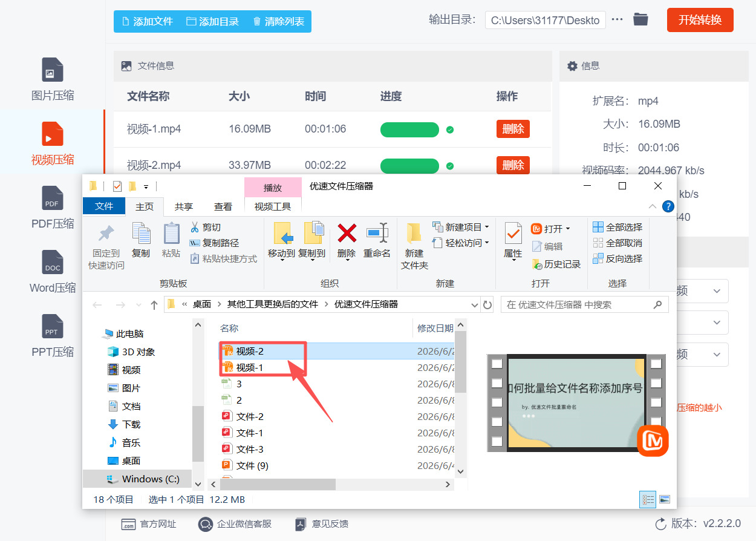Image resolution: width=756 pixels, height=541 pixels.
Task: Click 全部选择 select all
Action: (x=618, y=227)
